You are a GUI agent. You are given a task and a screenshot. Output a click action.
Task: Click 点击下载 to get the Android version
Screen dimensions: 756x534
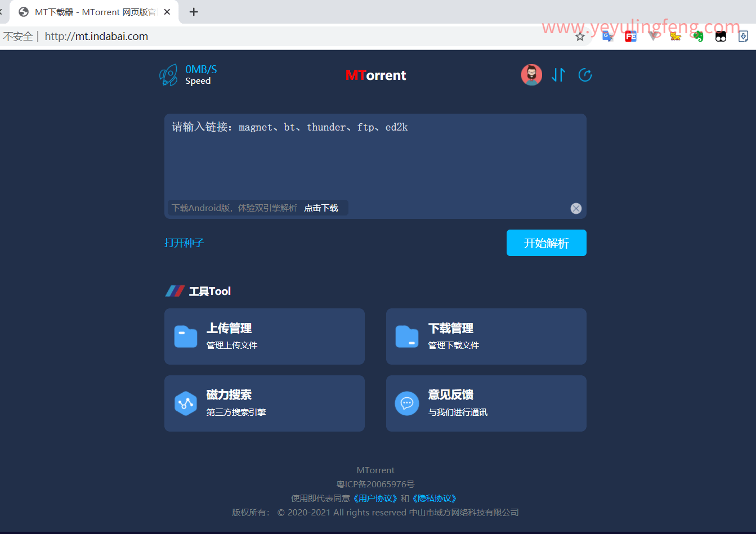click(321, 208)
